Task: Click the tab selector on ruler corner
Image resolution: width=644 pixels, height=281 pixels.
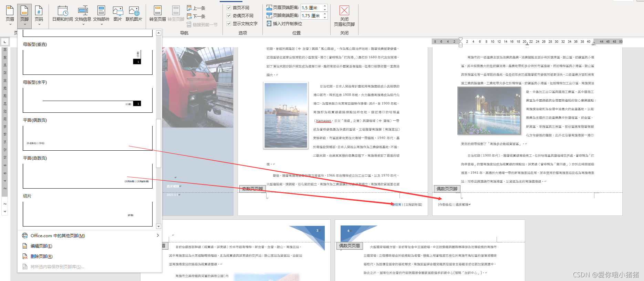Action: 5,42
